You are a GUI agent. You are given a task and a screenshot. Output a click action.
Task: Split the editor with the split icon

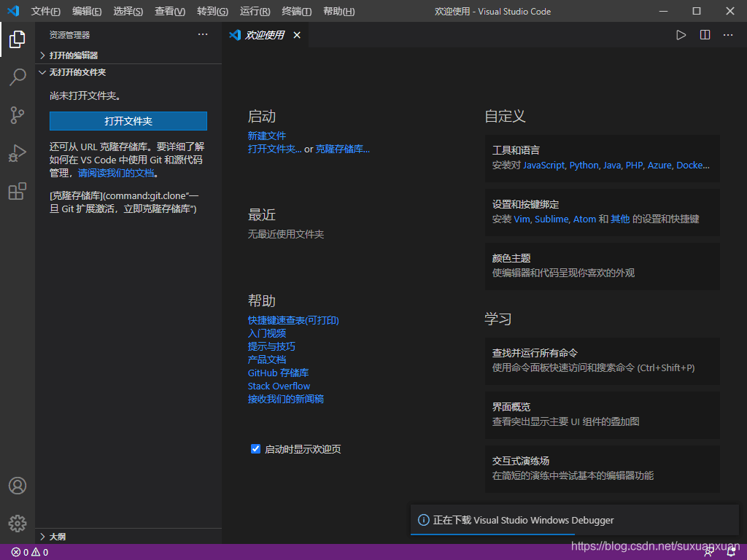[x=705, y=35]
